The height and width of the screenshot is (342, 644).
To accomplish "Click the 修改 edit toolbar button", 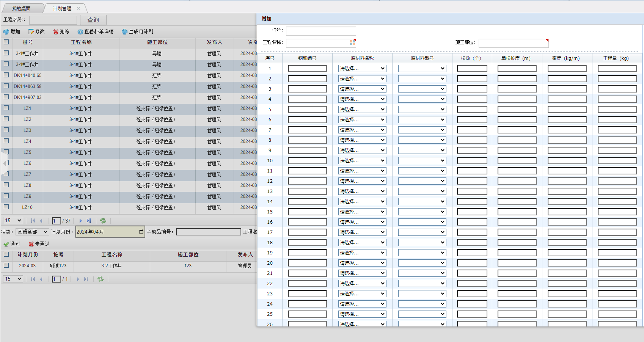I will 36,31.
